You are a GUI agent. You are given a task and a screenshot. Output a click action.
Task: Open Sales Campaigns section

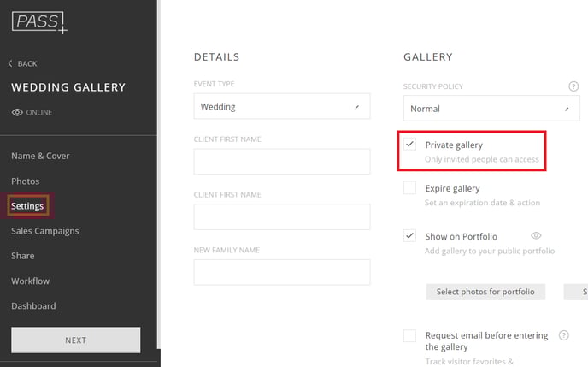point(45,231)
